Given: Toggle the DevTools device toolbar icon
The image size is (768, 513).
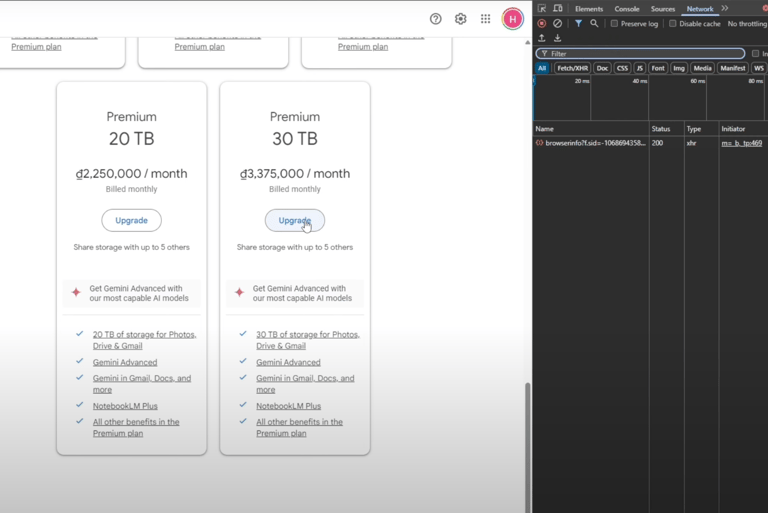Looking at the screenshot, I should pos(558,8).
